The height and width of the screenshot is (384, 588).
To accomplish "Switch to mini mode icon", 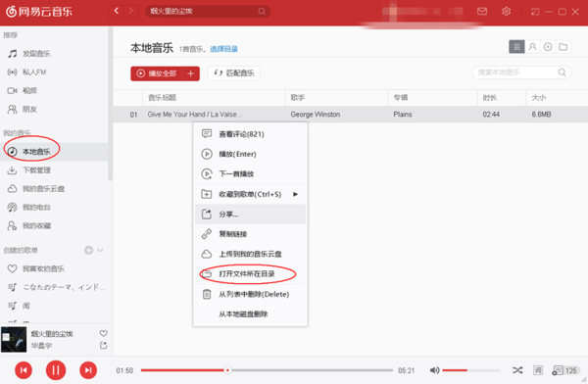I will (535, 12).
